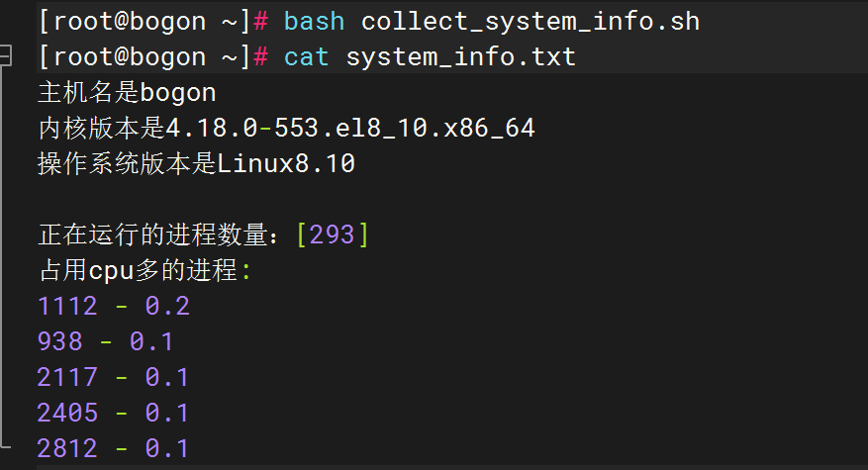Click the second [root@bogon ~]# prompt
The height and width of the screenshot is (470, 868).
[x=153, y=56]
